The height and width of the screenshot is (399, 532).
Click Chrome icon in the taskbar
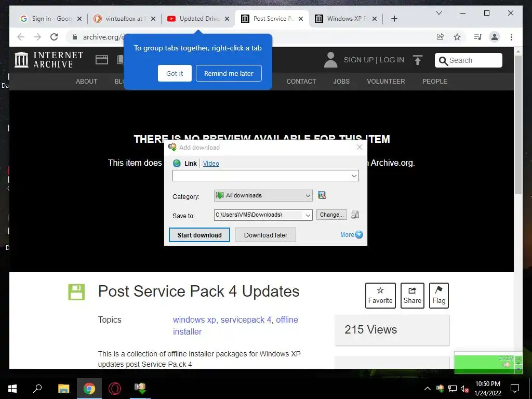[89, 389]
